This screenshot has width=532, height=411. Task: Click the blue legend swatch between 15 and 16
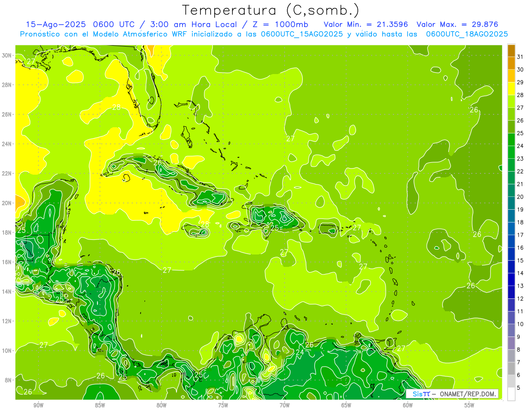point(511,254)
